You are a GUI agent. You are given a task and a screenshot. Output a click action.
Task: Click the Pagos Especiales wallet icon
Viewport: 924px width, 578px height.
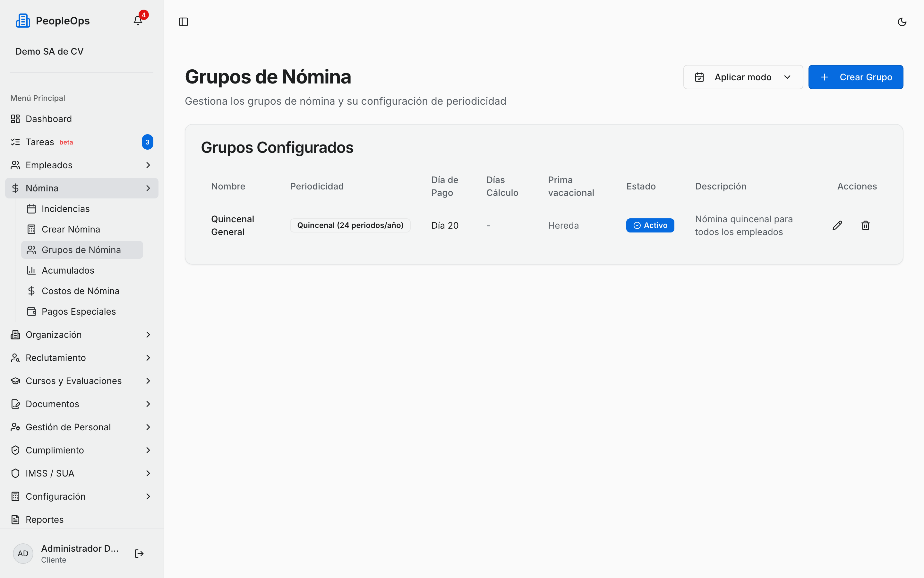click(x=31, y=311)
